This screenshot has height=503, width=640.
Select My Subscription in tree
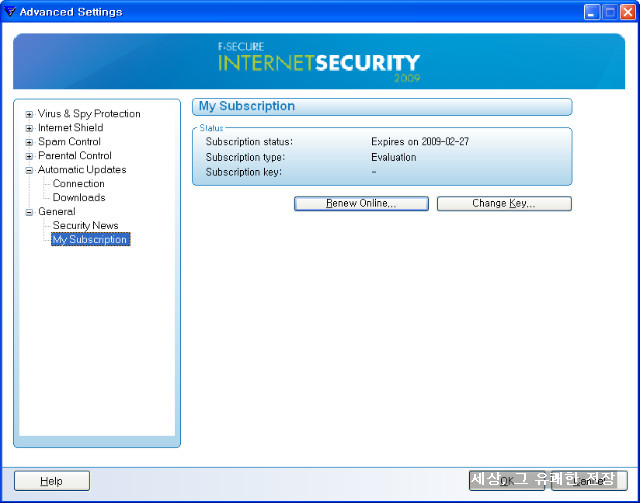pyautogui.click(x=91, y=239)
